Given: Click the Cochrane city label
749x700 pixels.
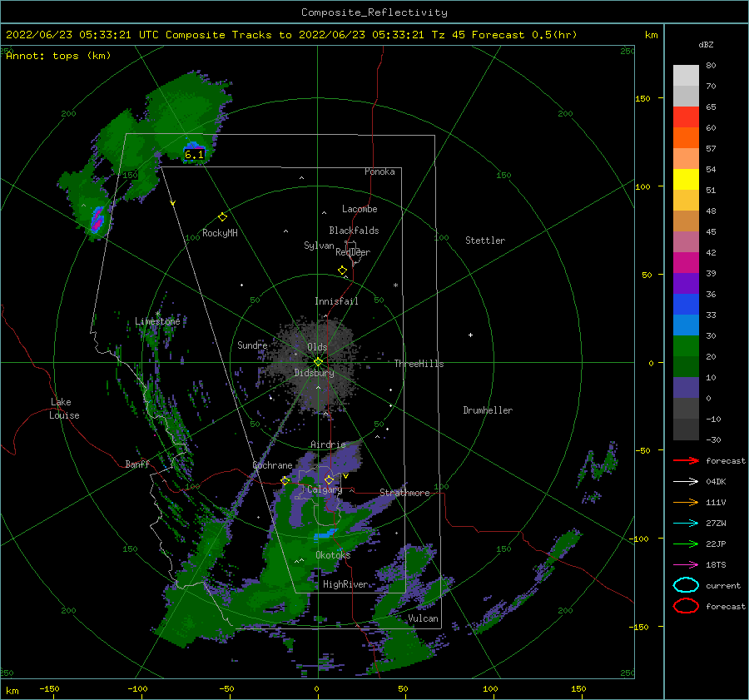Looking at the screenshot, I should (272, 465).
